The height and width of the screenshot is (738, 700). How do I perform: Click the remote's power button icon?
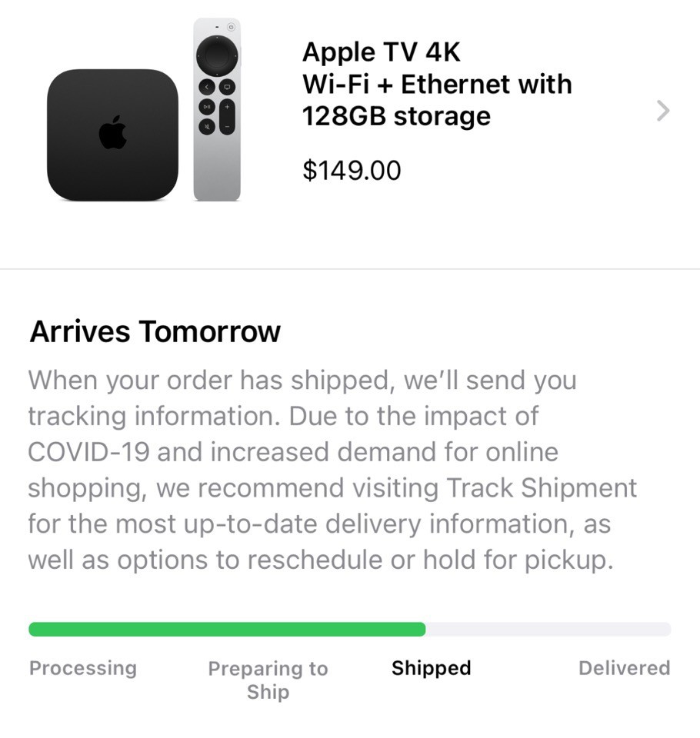(231, 28)
